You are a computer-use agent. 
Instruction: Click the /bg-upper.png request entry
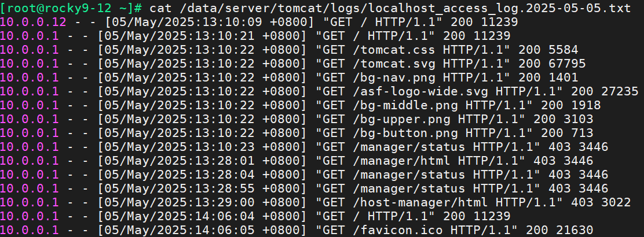297,119
